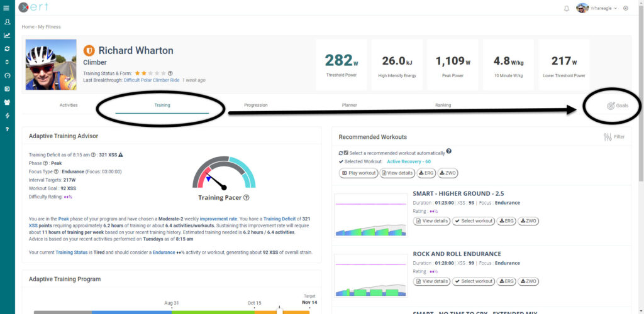Click the question mark help sidebar icon
This screenshot has height=314, width=644.
[x=7, y=129]
